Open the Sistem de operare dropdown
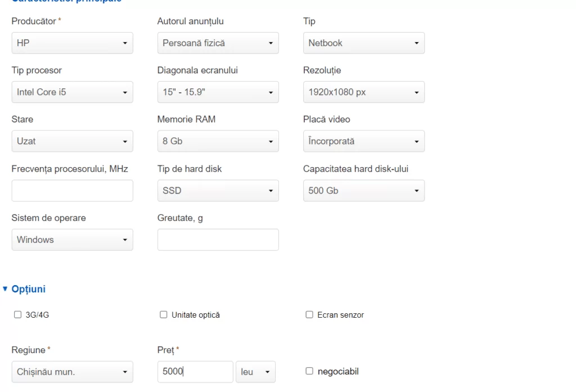576x392 pixels. coord(73,240)
